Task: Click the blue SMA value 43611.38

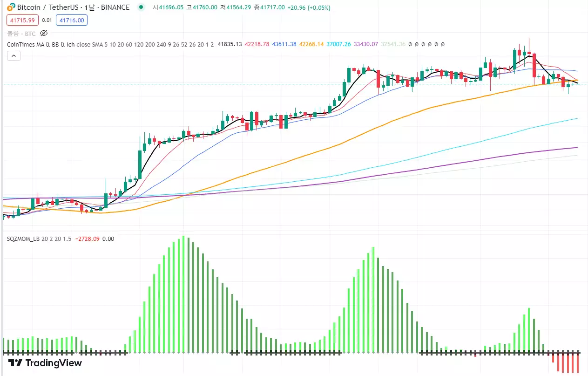Action: (x=284, y=44)
